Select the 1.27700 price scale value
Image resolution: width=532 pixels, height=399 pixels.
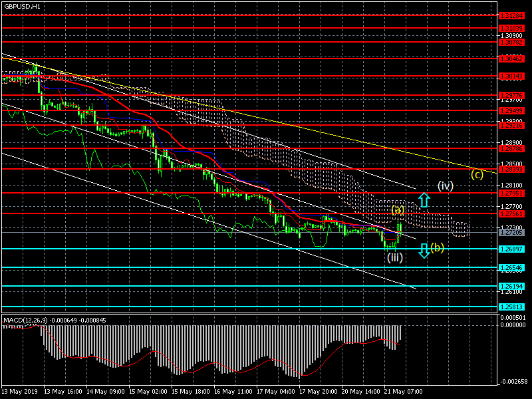[511, 206]
